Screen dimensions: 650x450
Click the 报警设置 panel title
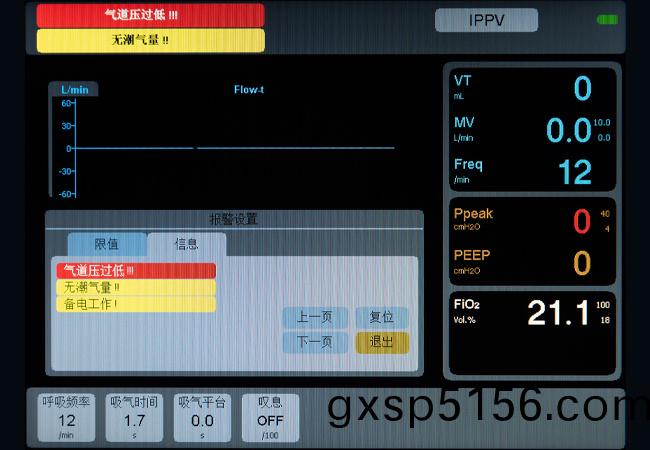click(x=234, y=219)
